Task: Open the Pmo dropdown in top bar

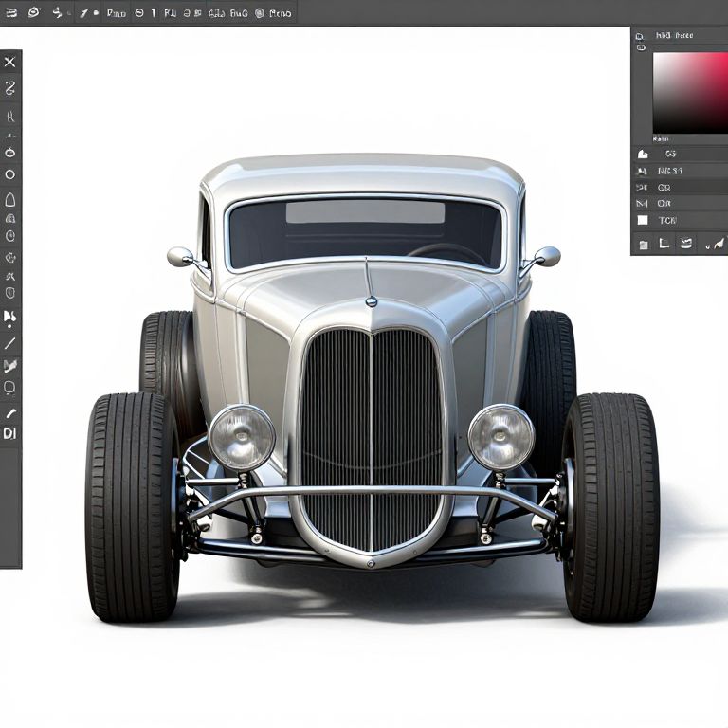Action: tap(116, 13)
